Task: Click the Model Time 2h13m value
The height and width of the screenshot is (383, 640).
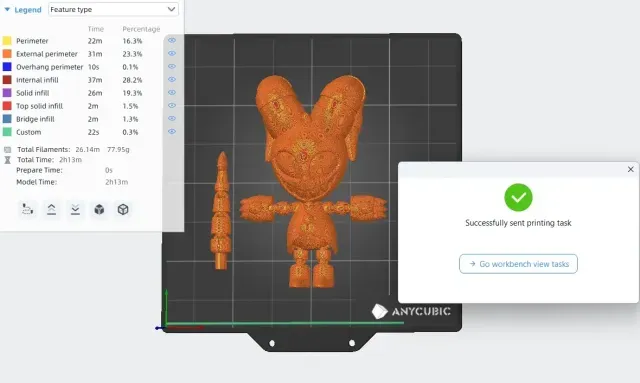Action: click(x=116, y=182)
